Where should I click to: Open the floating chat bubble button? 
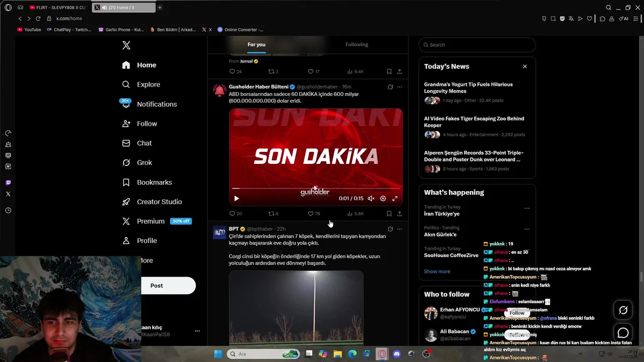[x=623, y=333]
